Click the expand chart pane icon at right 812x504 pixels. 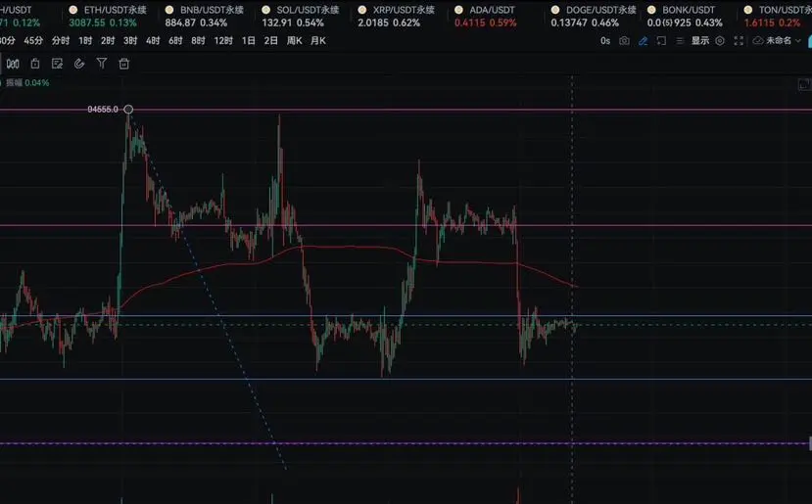804,84
